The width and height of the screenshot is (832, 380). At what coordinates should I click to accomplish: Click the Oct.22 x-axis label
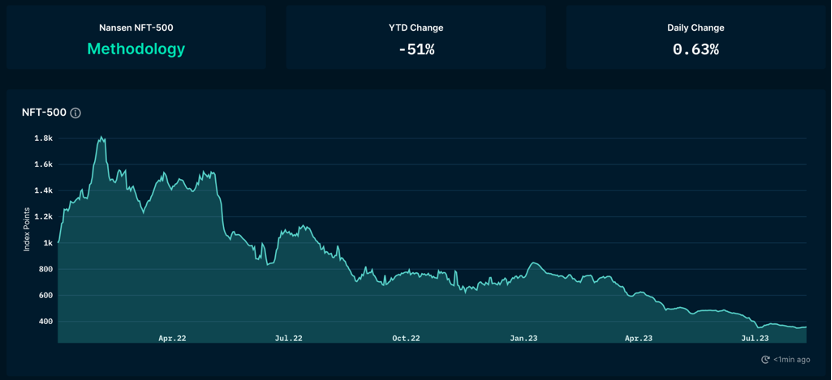tap(406, 338)
